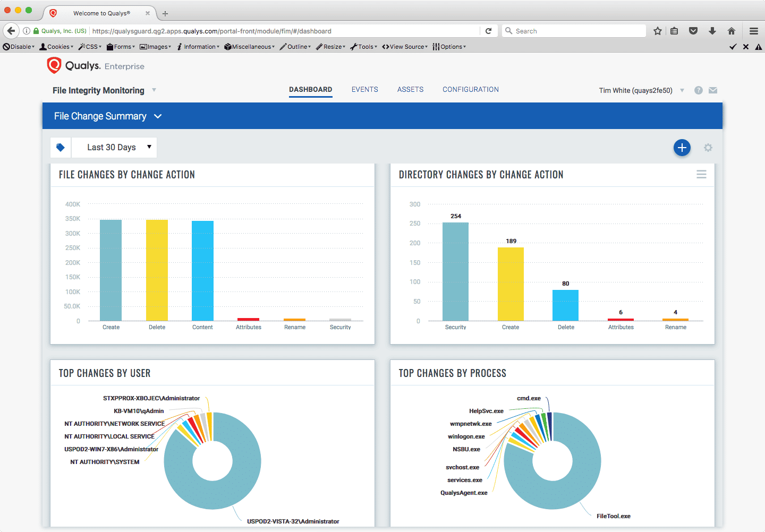Open the Disable developer menu
Screen dimensions: 765x532
[x=19, y=47]
